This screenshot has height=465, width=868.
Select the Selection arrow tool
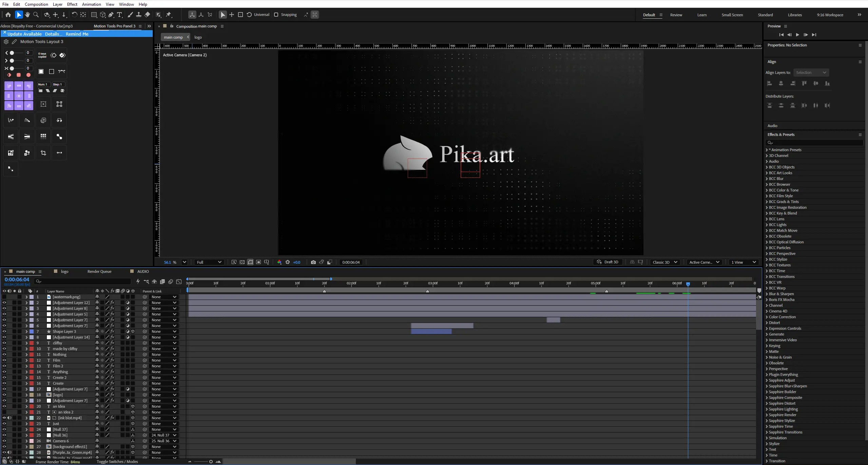point(19,15)
